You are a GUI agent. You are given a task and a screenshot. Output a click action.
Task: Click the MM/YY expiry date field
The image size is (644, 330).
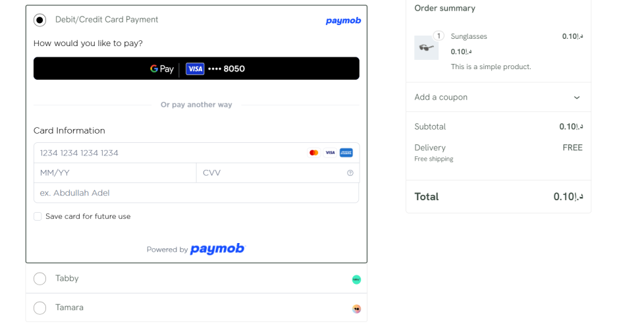[x=115, y=173]
